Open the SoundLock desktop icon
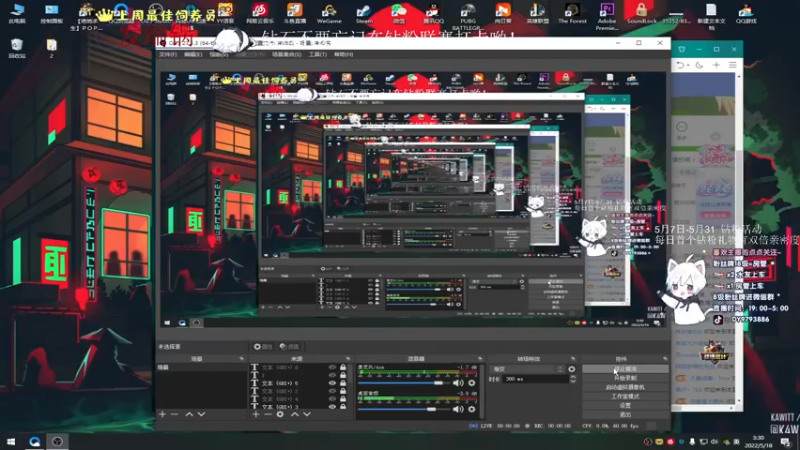This screenshot has width=800, height=450. coord(641,14)
